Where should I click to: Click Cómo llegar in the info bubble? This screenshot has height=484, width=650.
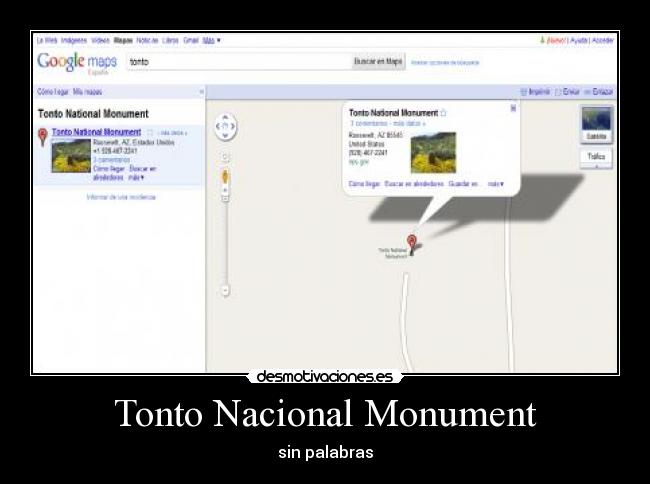point(364,184)
